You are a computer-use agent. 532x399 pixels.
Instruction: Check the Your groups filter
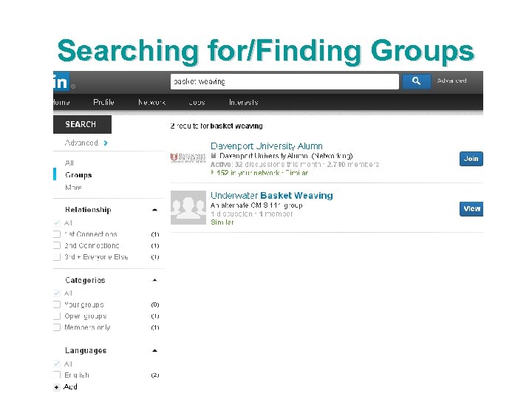(57, 304)
